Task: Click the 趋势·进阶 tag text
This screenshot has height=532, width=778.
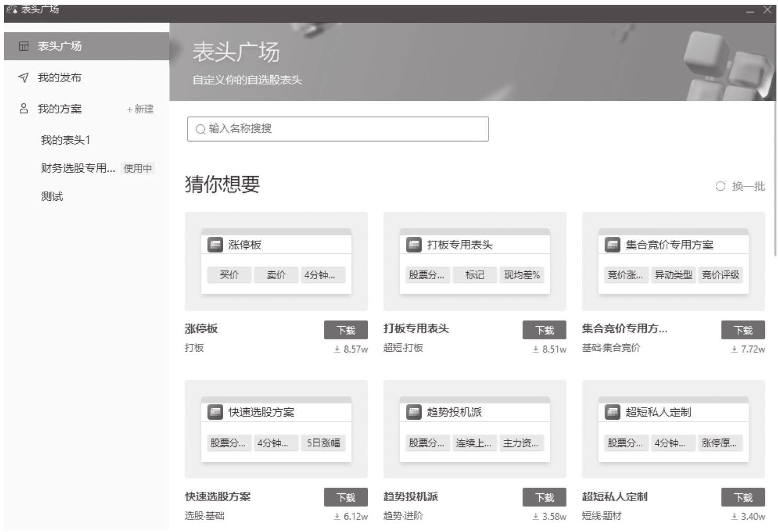Action: (x=403, y=516)
